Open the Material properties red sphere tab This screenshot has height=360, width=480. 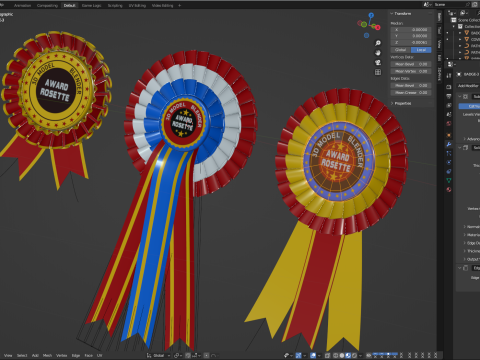pos(449,189)
